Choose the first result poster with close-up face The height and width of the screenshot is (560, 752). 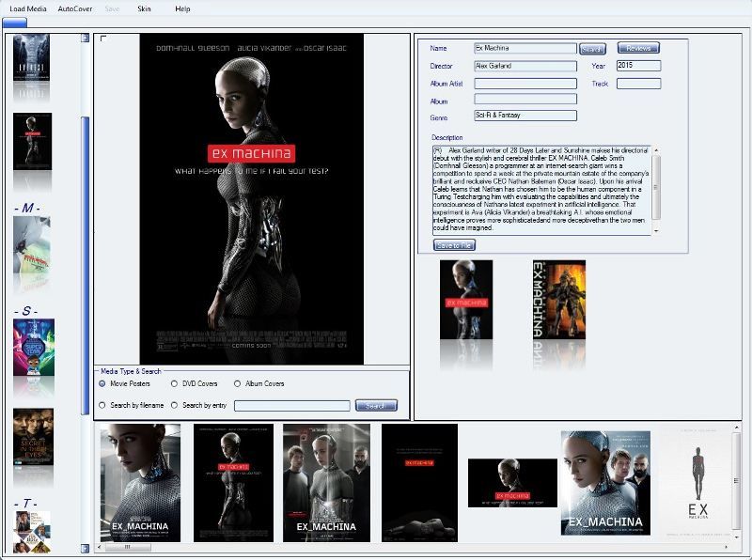point(140,483)
